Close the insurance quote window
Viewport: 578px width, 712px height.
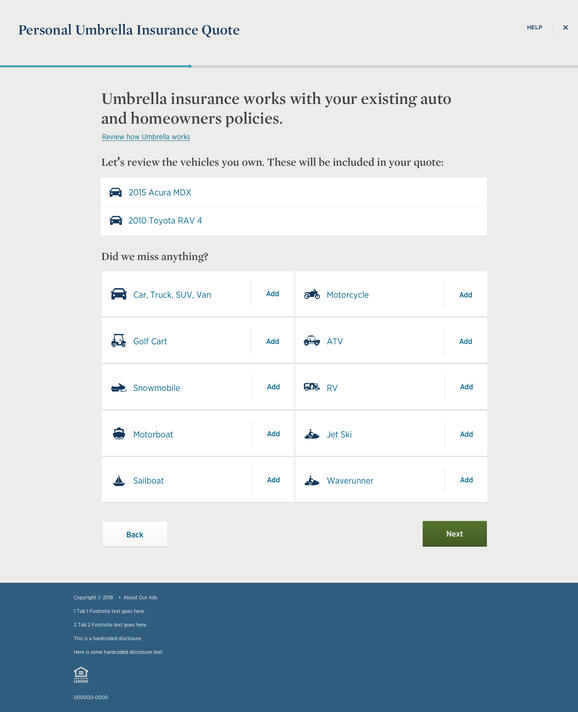[x=565, y=27]
